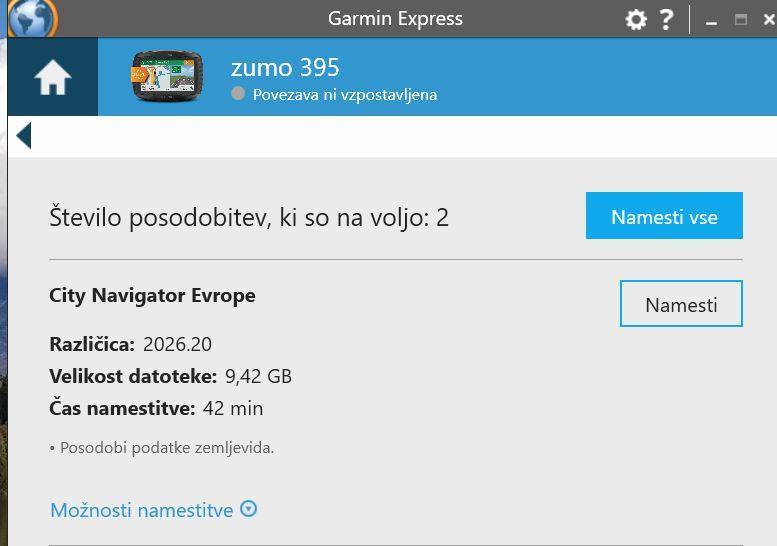Go to the Home screen icon
This screenshot has height=546, width=777.
(x=53, y=77)
